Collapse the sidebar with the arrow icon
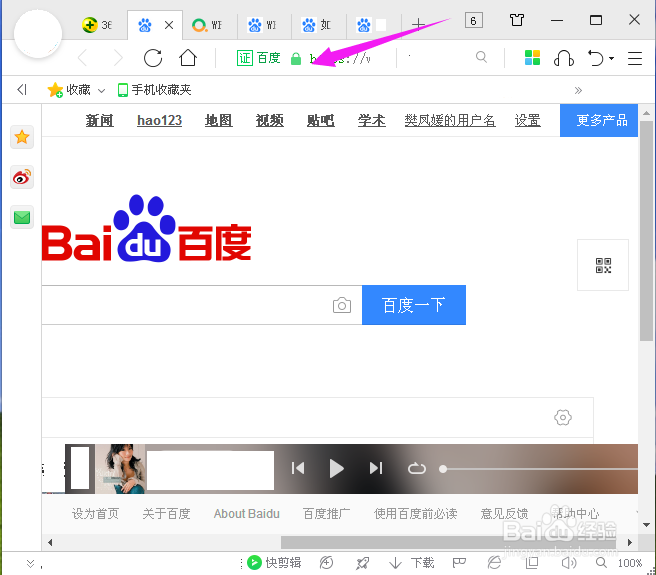This screenshot has height=575, width=656. tap(22, 90)
